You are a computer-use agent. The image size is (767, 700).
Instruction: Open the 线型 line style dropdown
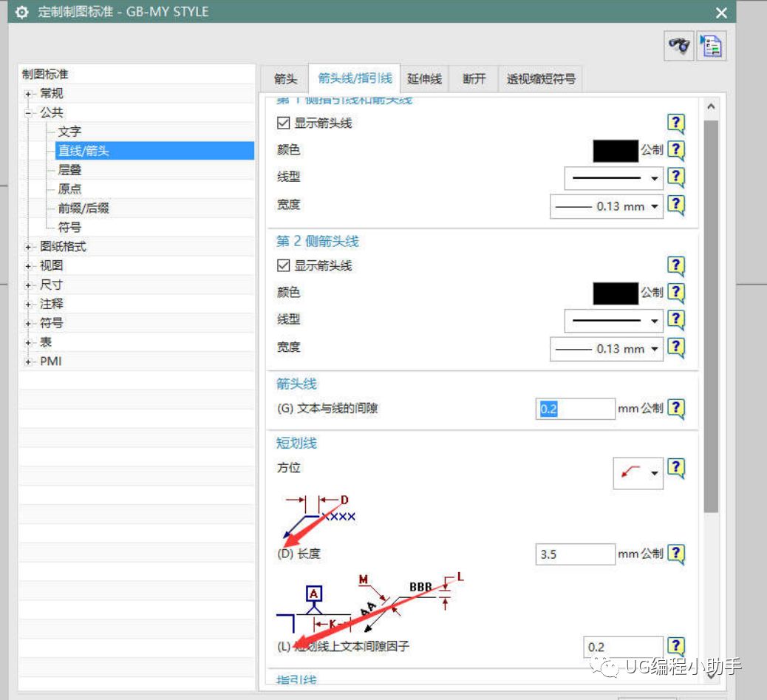(x=655, y=177)
